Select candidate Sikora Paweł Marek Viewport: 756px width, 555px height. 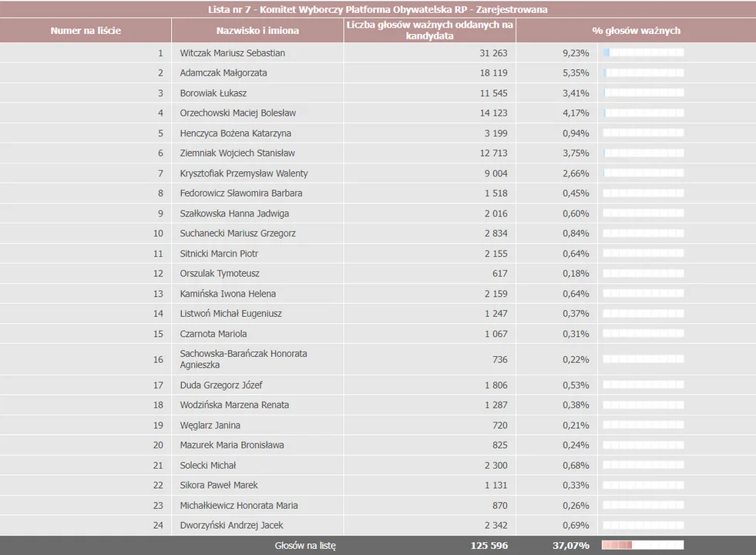pyautogui.click(x=219, y=485)
